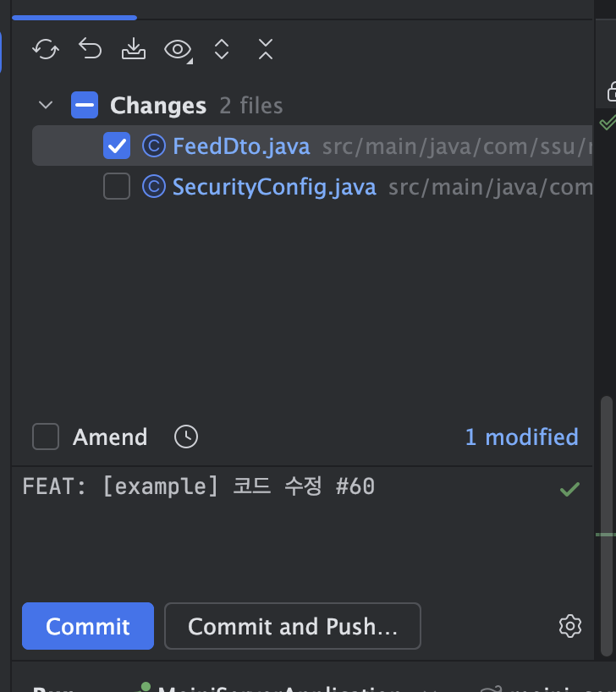Click the Rollback arrow icon
This screenshot has width=616, height=692.
pyautogui.click(x=90, y=48)
